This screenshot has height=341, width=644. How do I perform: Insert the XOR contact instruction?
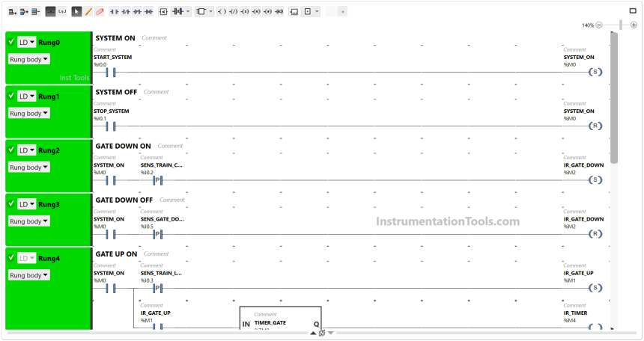(x=177, y=11)
